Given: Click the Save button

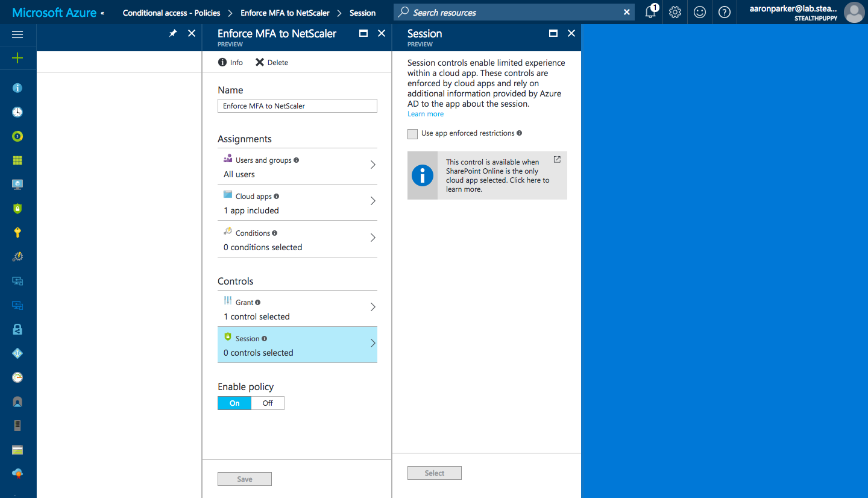Looking at the screenshot, I should click(245, 479).
